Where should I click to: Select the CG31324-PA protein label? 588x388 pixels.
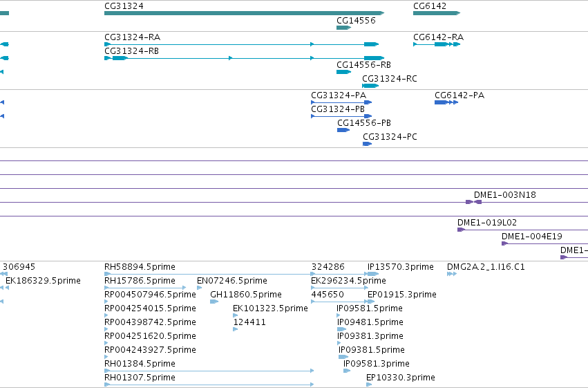click(339, 95)
